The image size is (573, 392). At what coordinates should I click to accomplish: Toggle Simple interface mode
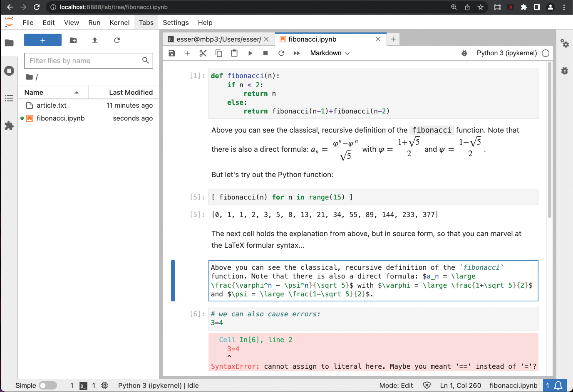point(48,385)
